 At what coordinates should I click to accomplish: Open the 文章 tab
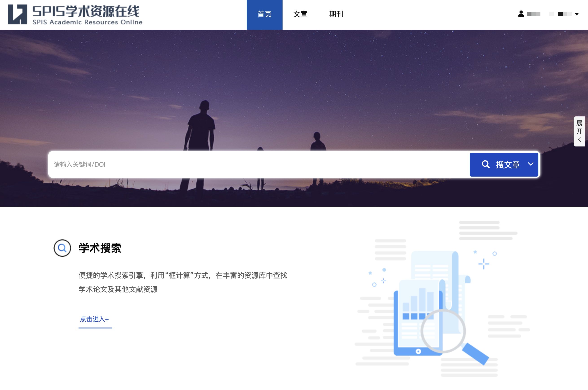tap(300, 14)
